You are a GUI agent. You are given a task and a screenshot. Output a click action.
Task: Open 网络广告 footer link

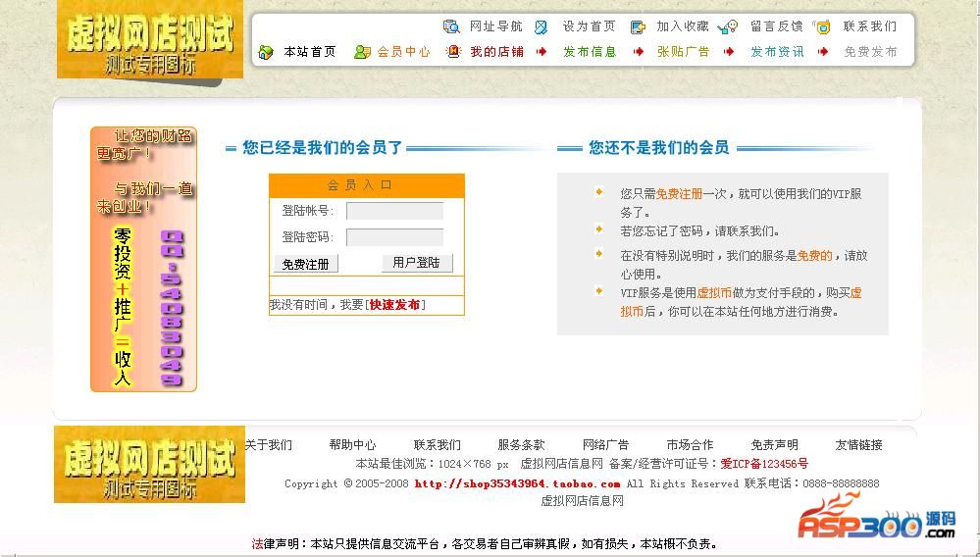[605, 445]
